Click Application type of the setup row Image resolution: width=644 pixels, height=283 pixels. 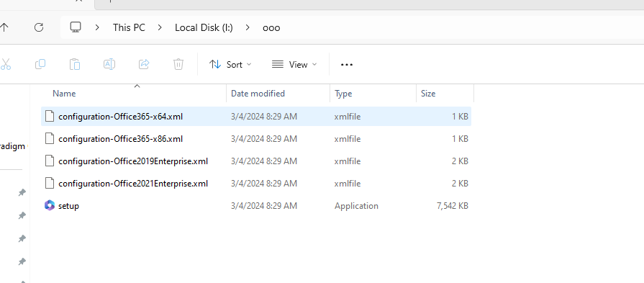pos(356,206)
